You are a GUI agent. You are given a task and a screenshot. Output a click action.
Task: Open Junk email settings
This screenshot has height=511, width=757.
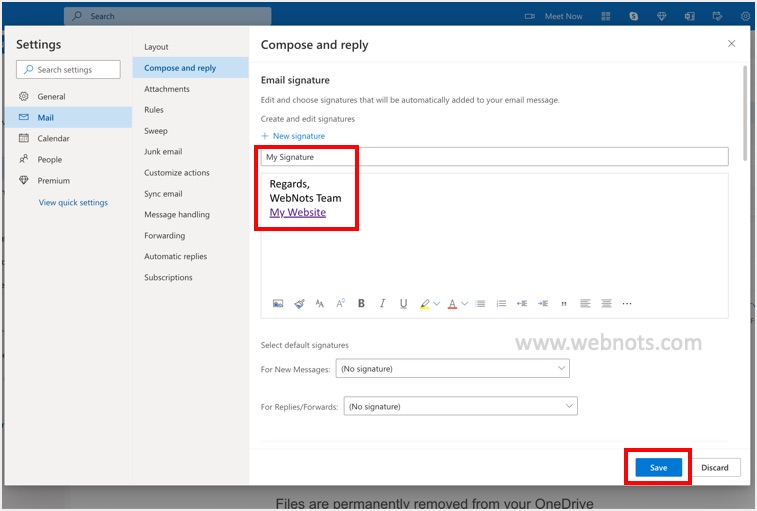tap(191, 151)
